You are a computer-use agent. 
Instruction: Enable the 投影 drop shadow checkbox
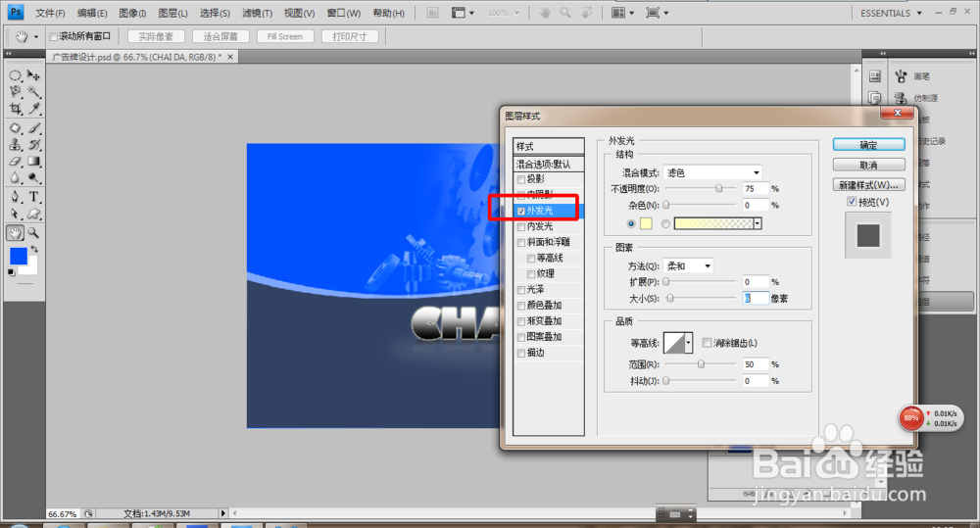(521, 180)
